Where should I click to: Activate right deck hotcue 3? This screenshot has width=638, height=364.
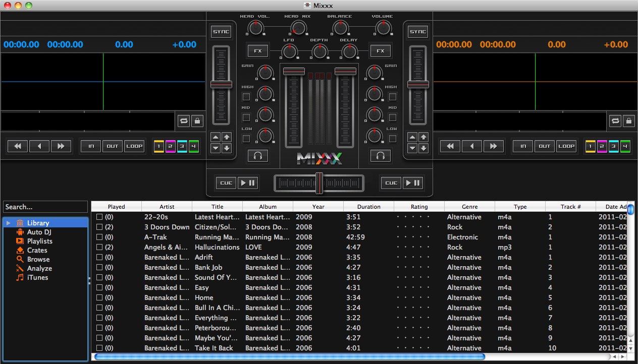pyautogui.click(x=614, y=146)
